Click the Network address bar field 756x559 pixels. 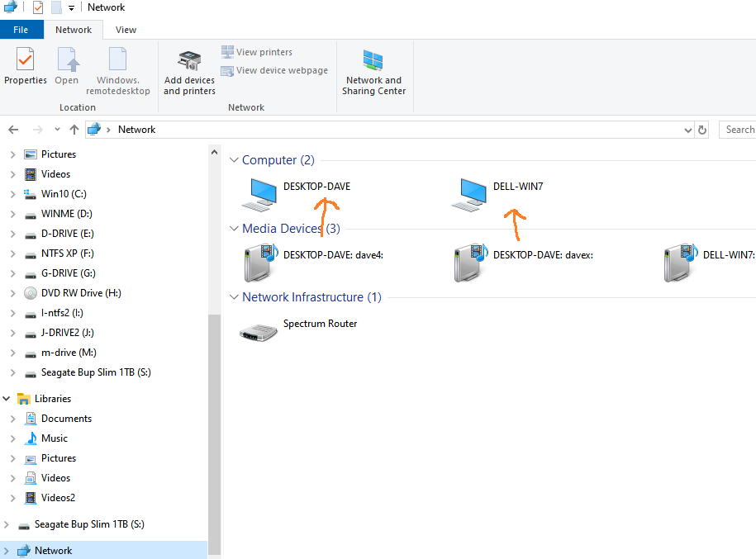click(x=390, y=130)
